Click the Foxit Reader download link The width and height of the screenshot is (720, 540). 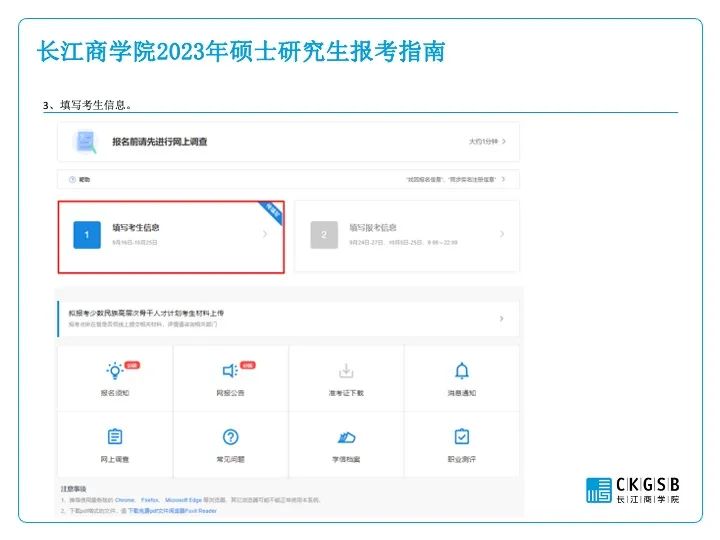(172, 511)
